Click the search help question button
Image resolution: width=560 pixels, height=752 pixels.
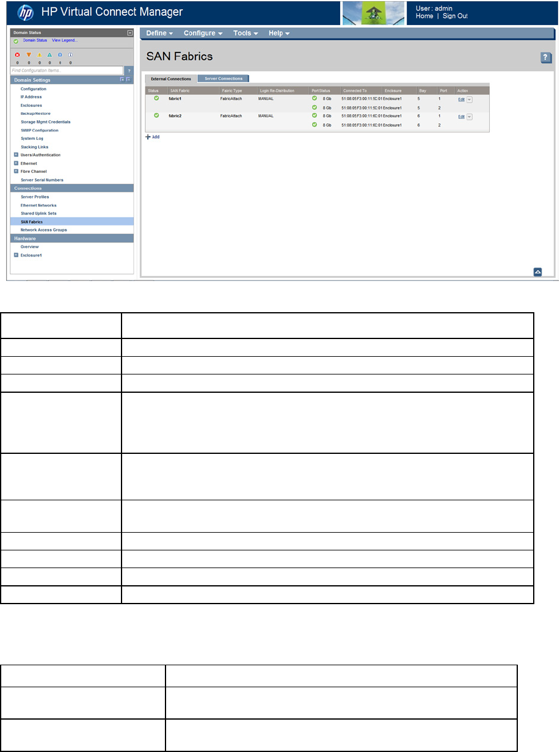coord(129,71)
